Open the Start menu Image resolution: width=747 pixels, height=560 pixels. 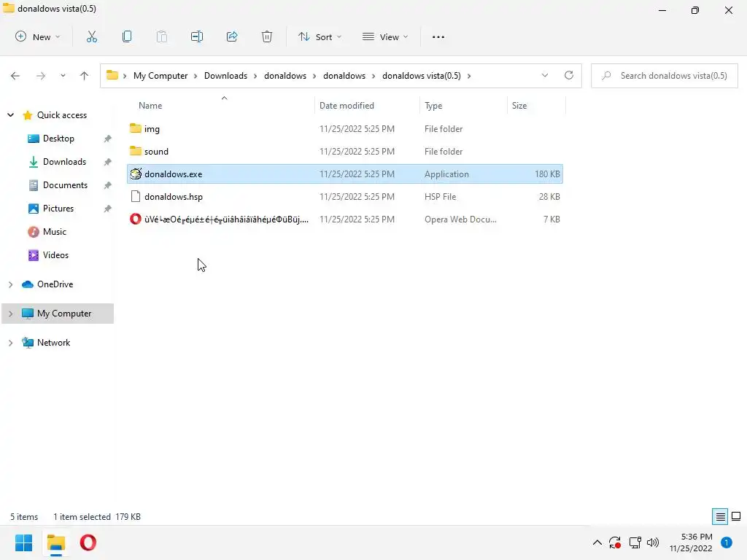click(23, 542)
